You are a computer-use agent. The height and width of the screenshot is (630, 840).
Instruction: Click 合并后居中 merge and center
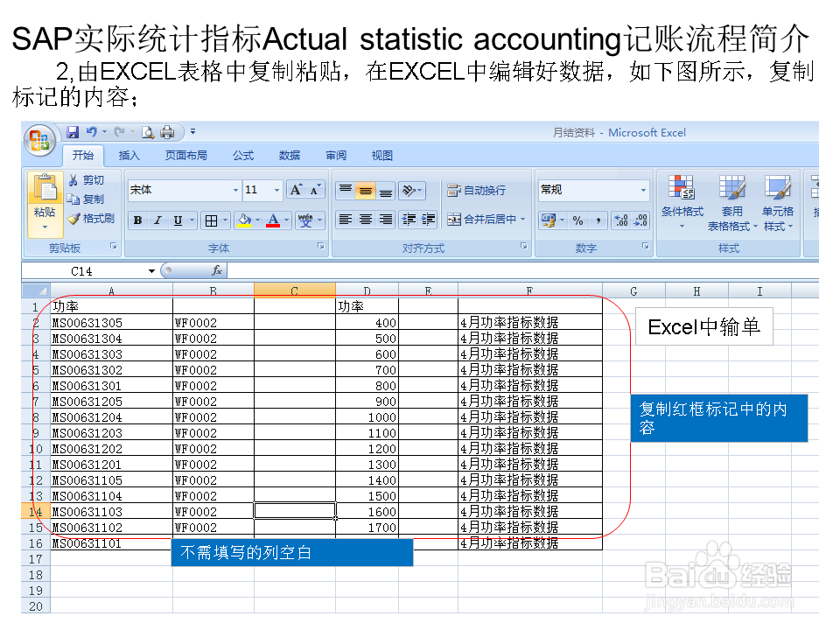tap(481, 219)
